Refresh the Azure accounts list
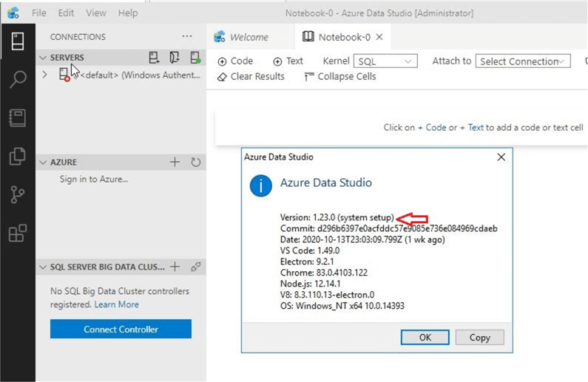 [196, 162]
